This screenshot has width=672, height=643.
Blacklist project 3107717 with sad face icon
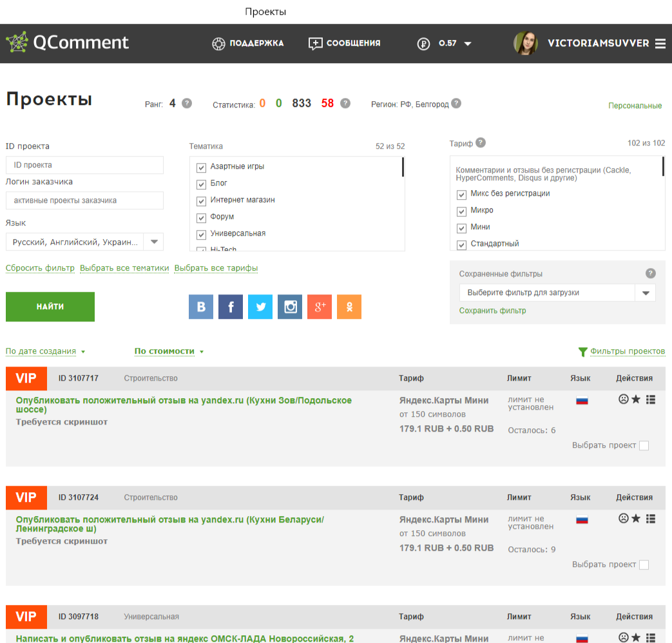pyautogui.click(x=624, y=399)
